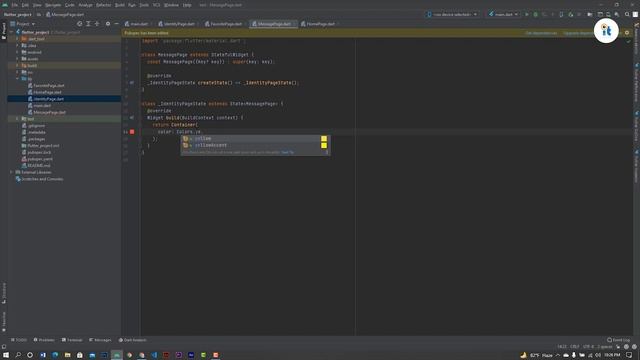Open the Dart Analysis tool window
640x360 pixels.
point(132,340)
